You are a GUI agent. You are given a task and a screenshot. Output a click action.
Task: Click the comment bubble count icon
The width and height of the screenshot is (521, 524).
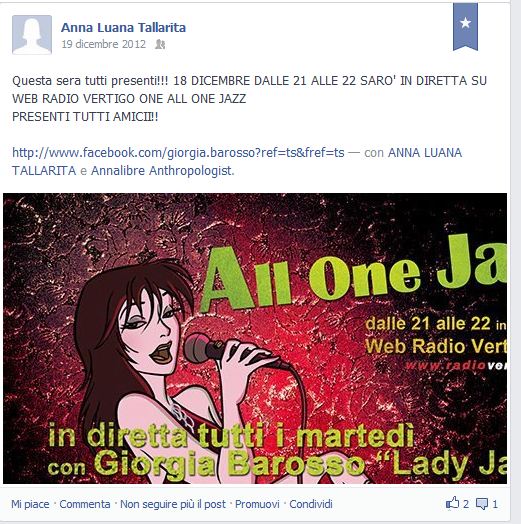482,504
